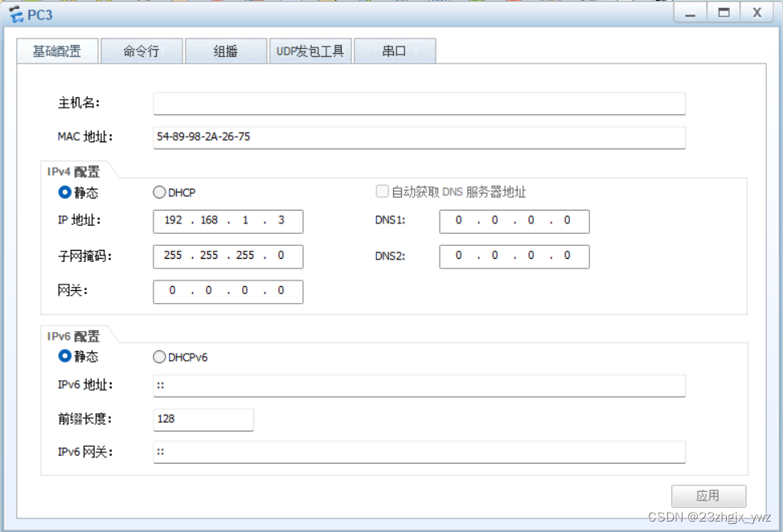783x532 pixels.
Task: Open the 组播 tab
Action: point(226,51)
